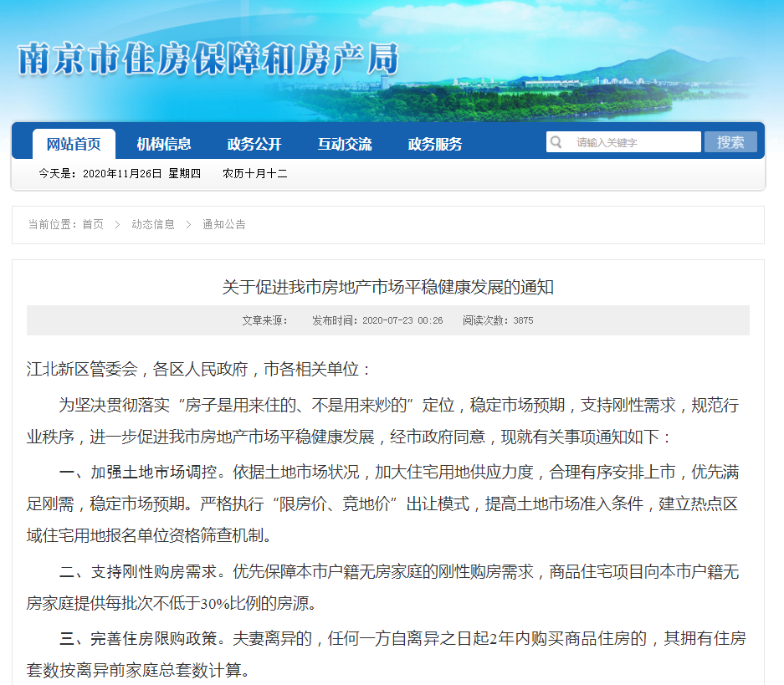Go to the 政务公开 section
The image size is (784, 685).
254,144
